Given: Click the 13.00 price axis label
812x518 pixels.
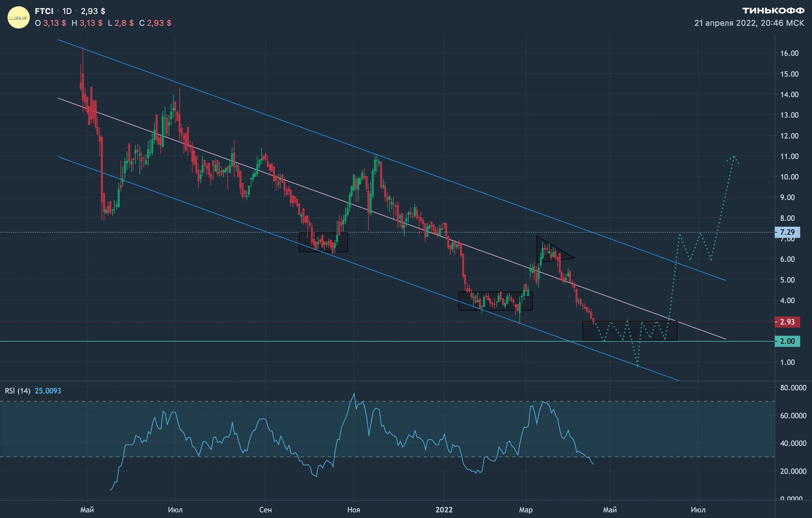Looking at the screenshot, I should [x=789, y=115].
